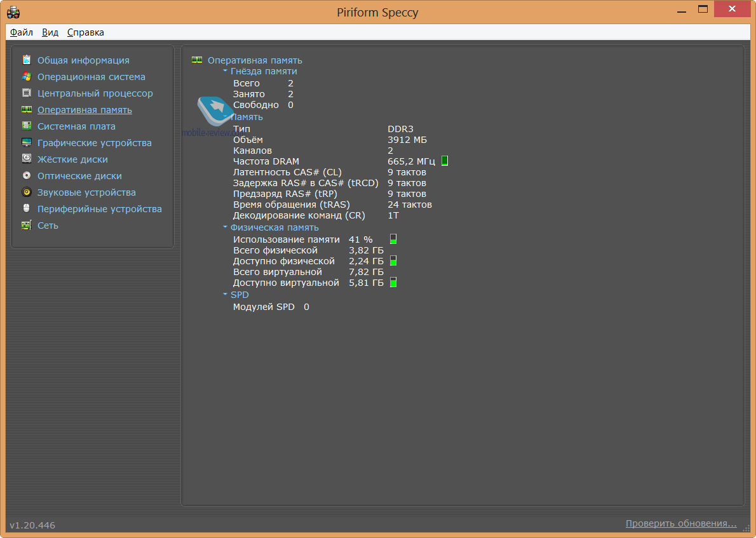Show Центральный процессор details
The height and width of the screenshot is (538, 756).
coord(95,93)
